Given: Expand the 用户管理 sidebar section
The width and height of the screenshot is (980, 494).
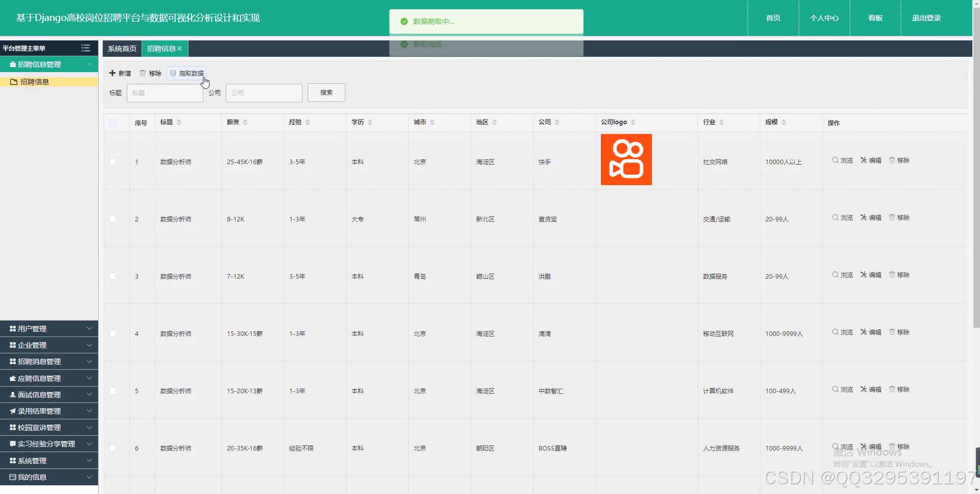Looking at the screenshot, I should [x=49, y=329].
